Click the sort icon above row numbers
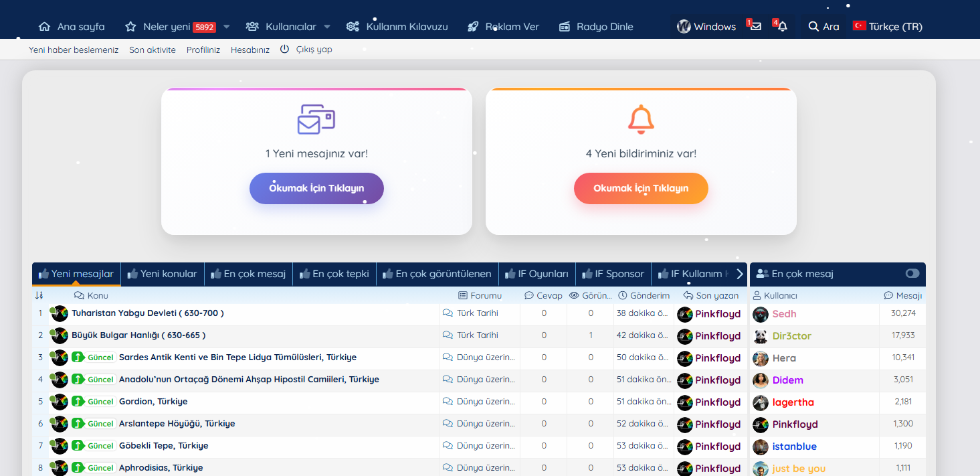The image size is (980, 476). pos(39,295)
